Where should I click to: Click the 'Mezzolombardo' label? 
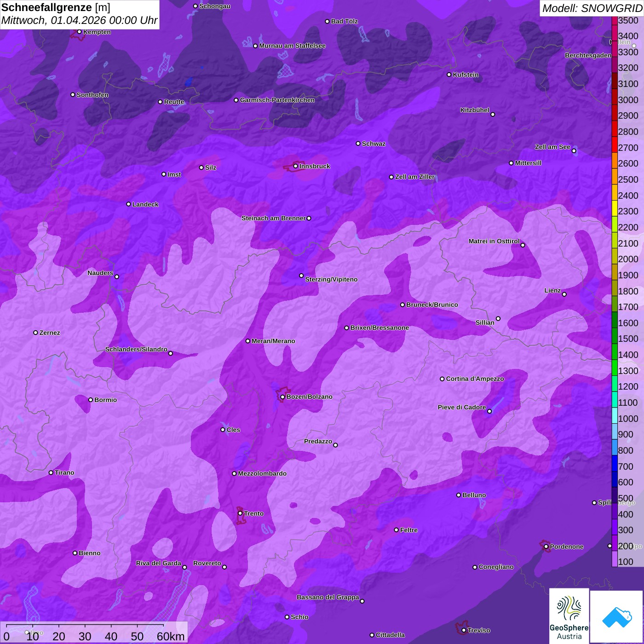point(262,473)
